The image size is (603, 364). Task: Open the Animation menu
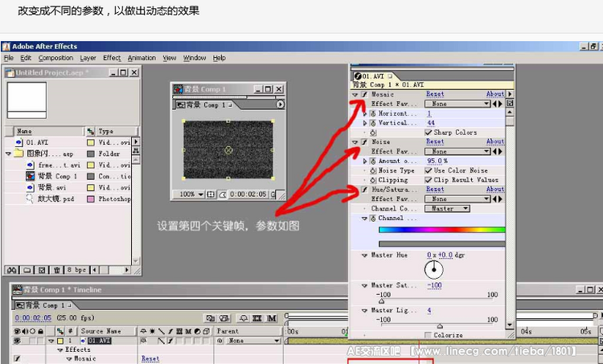[142, 58]
